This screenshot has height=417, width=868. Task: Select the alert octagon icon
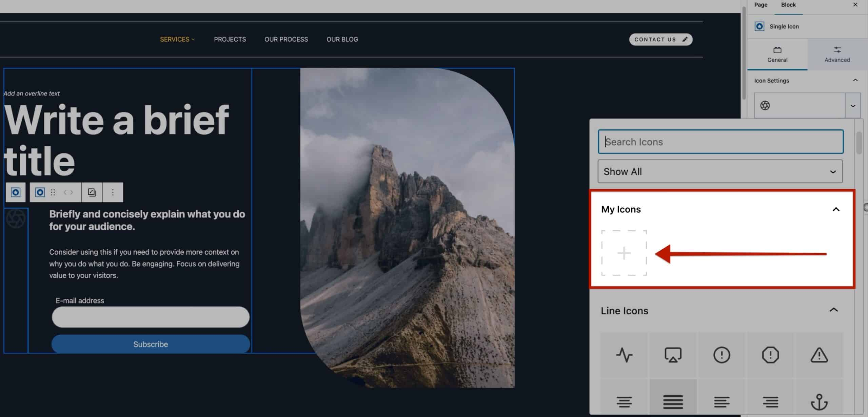[x=770, y=355]
